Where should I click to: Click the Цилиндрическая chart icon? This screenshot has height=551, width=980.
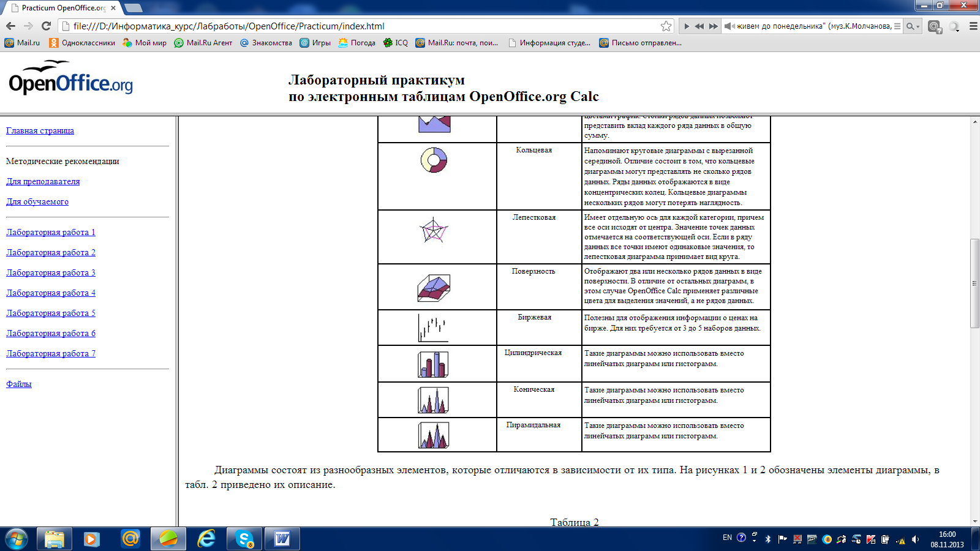433,364
